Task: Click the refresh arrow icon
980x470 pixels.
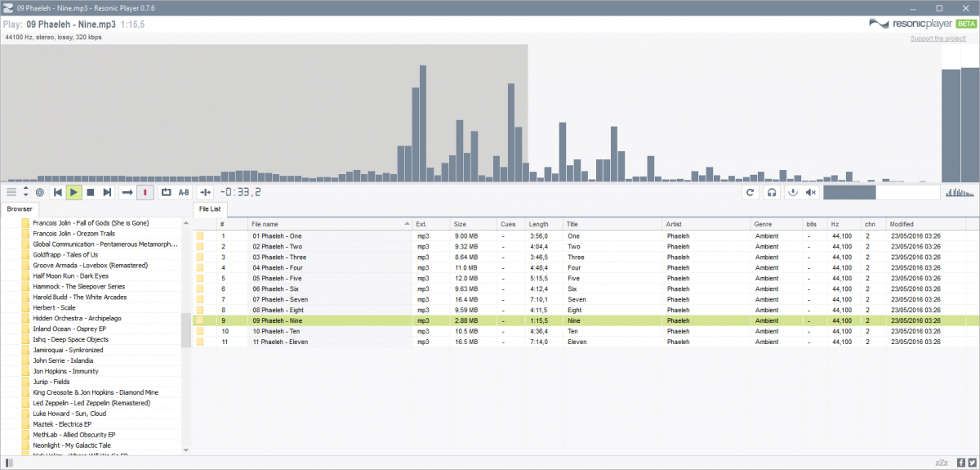Action: (749, 192)
